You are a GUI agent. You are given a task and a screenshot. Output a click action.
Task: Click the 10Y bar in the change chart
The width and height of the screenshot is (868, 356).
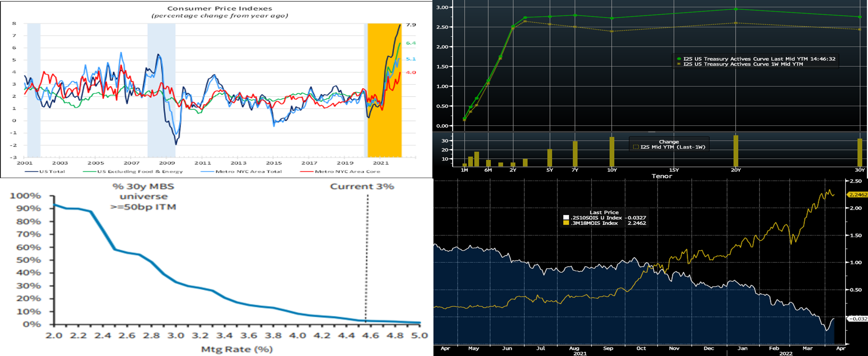(612, 152)
